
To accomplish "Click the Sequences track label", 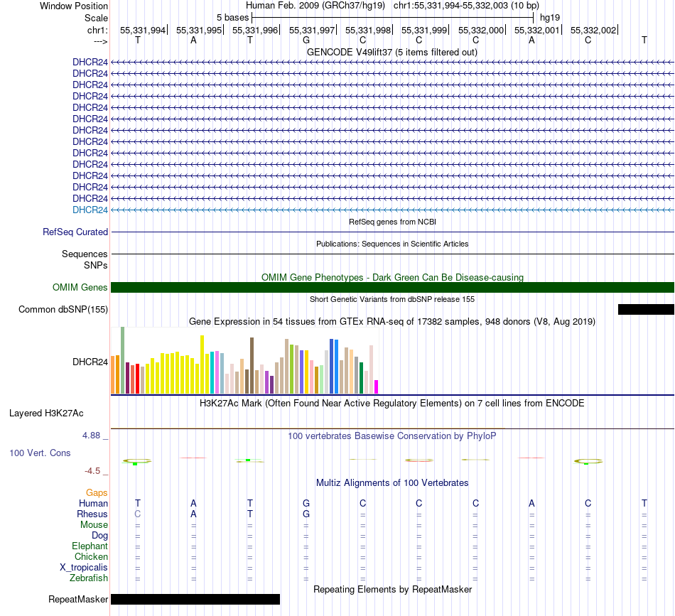I will coord(85,254).
